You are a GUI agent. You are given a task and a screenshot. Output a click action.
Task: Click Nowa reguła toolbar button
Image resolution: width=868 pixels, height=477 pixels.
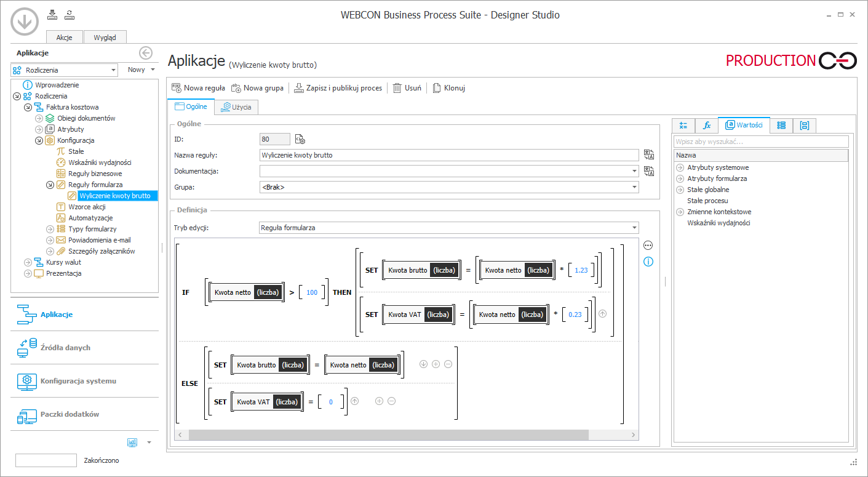[x=198, y=88]
